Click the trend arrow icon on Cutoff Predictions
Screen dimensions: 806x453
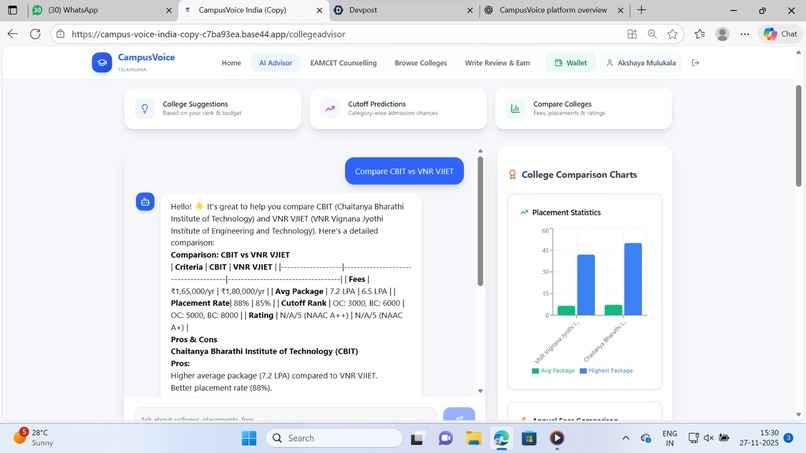330,108
